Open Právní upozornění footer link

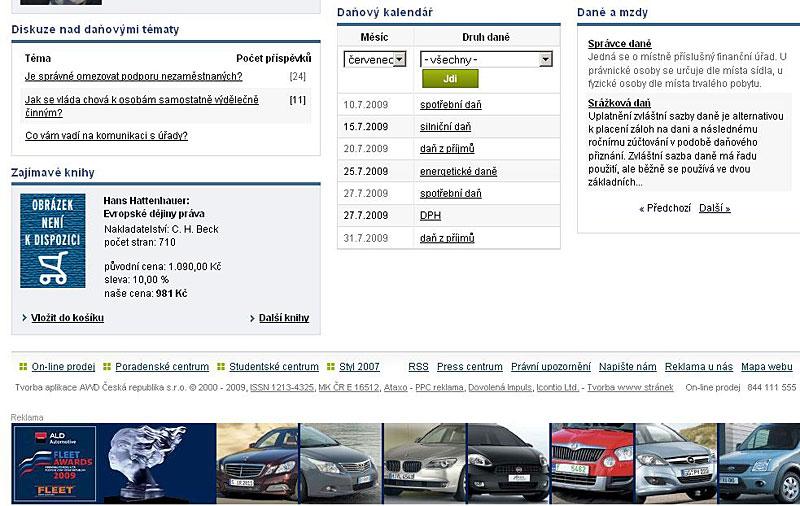point(551,367)
